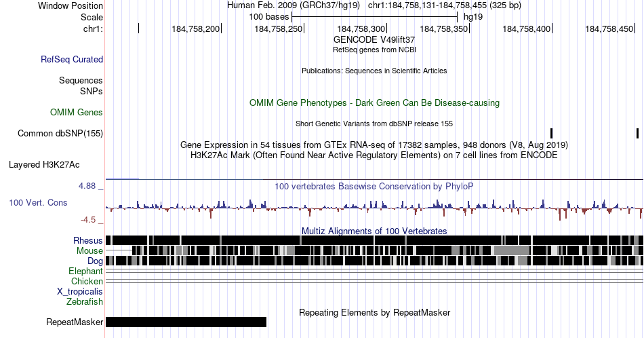Viewport: 644px width, 338px height.
Task: Click the Dog alignment bar
Action: [x=374, y=261]
